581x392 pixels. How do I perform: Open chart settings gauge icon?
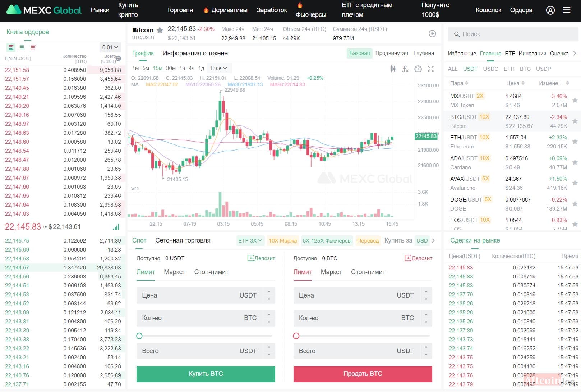coord(418,69)
